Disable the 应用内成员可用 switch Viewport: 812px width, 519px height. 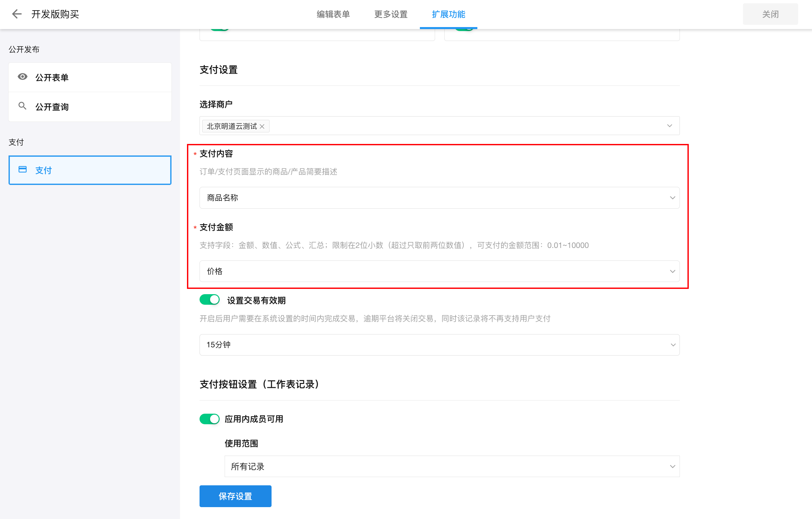209,419
